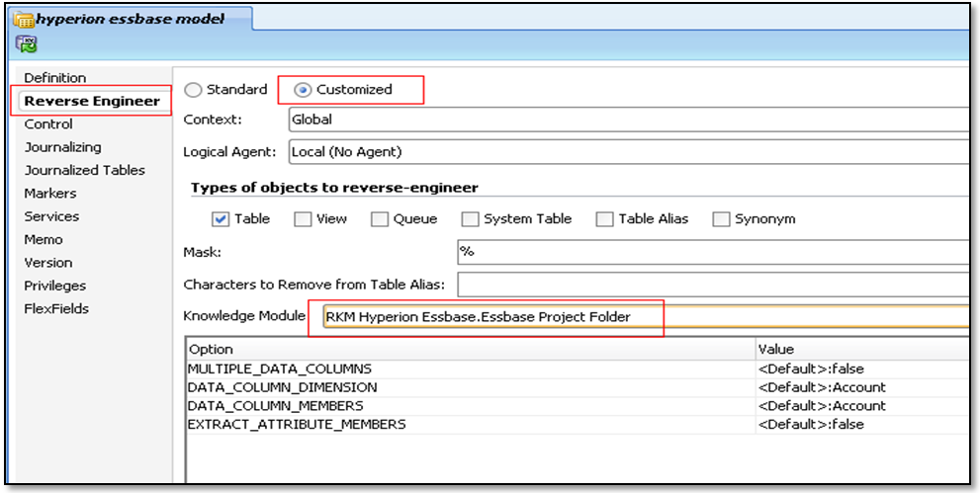This screenshot has width=980, height=493.
Task: Enable the Synonym checkbox
Action: (721, 219)
